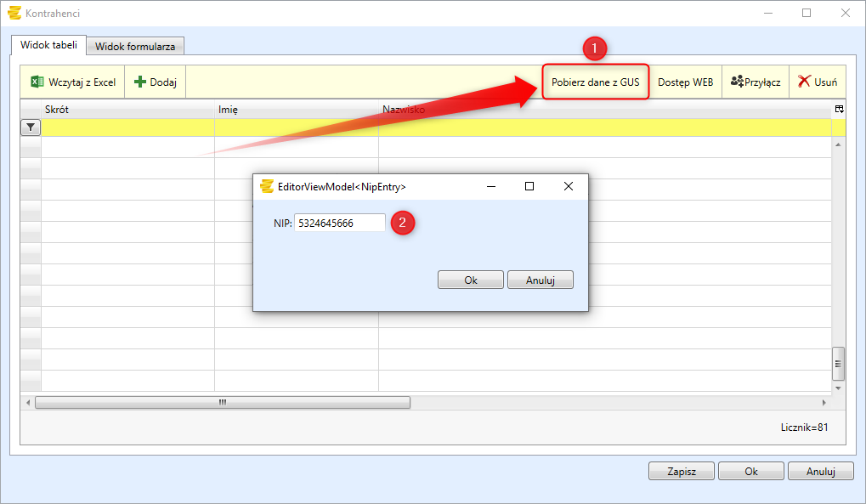Click the vertical scrollbar thumb in grid
This screenshot has height=504, width=866.
point(838,363)
